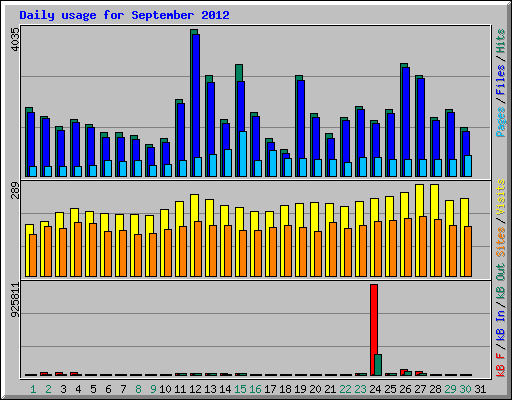Select the tall red kB F bar on day 24

pyautogui.click(x=374, y=330)
